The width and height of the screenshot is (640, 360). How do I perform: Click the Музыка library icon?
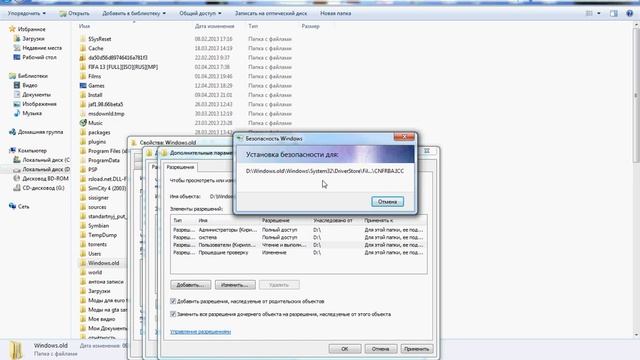tap(17, 113)
